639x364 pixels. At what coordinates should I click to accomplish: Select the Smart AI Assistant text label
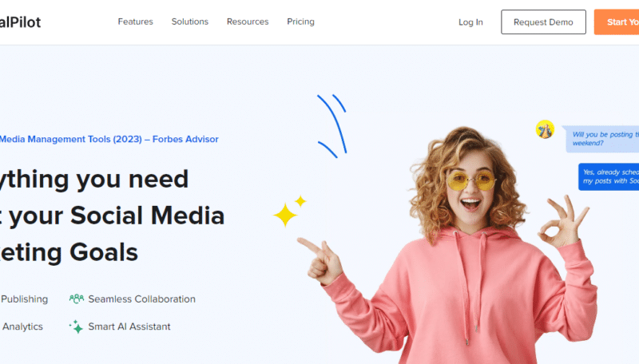(129, 326)
